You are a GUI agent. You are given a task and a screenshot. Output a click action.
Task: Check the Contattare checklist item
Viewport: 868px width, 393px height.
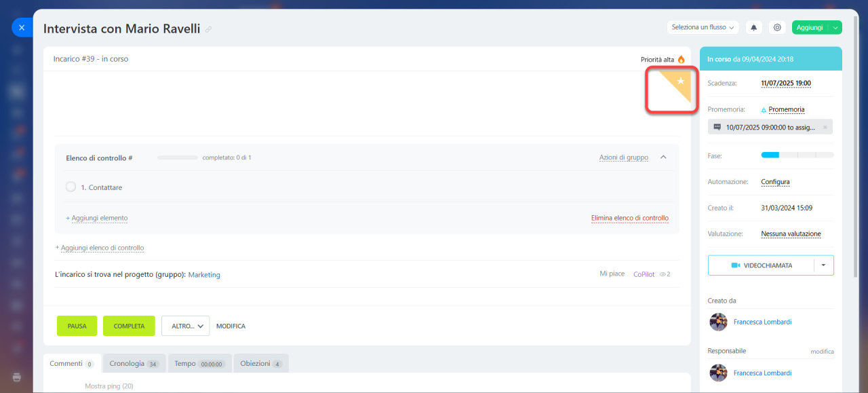click(71, 187)
